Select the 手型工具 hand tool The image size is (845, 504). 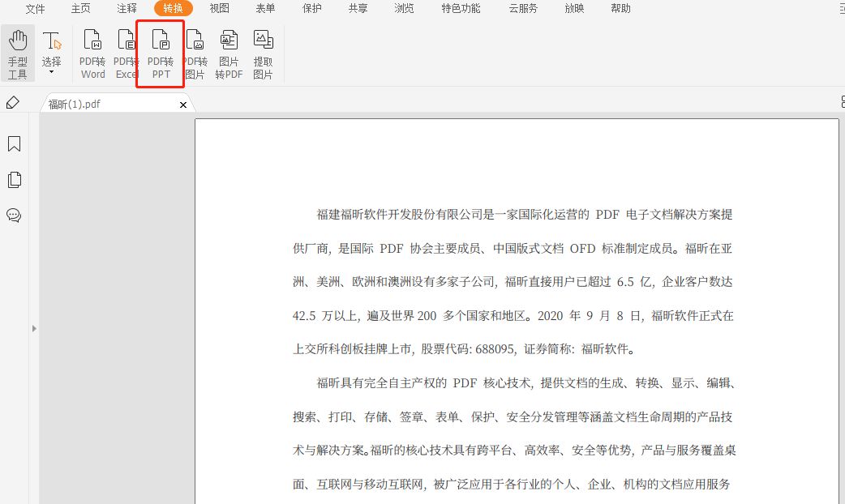pyautogui.click(x=17, y=52)
